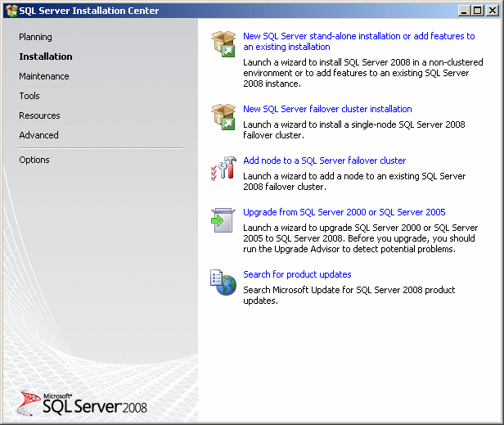Screen dimensions: 504x425
Task: Minimize the Installation Center window
Action: 464,11
